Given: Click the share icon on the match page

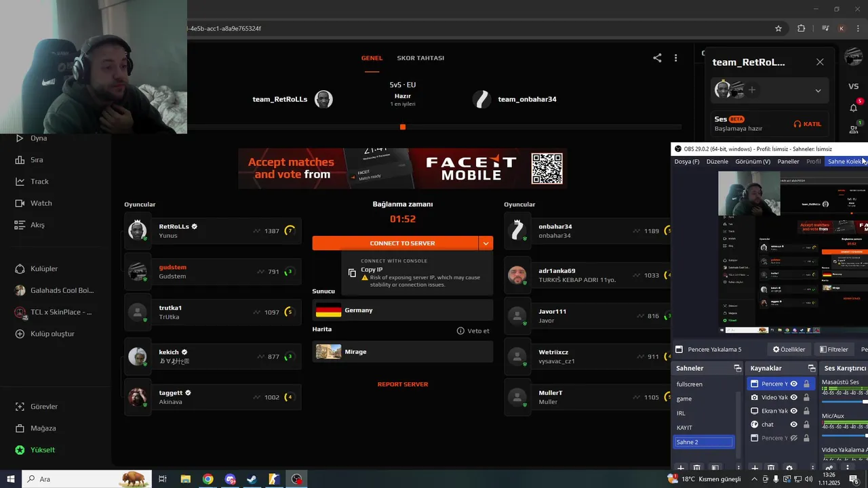Looking at the screenshot, I should pyautogui.click(x=657, y=58).
